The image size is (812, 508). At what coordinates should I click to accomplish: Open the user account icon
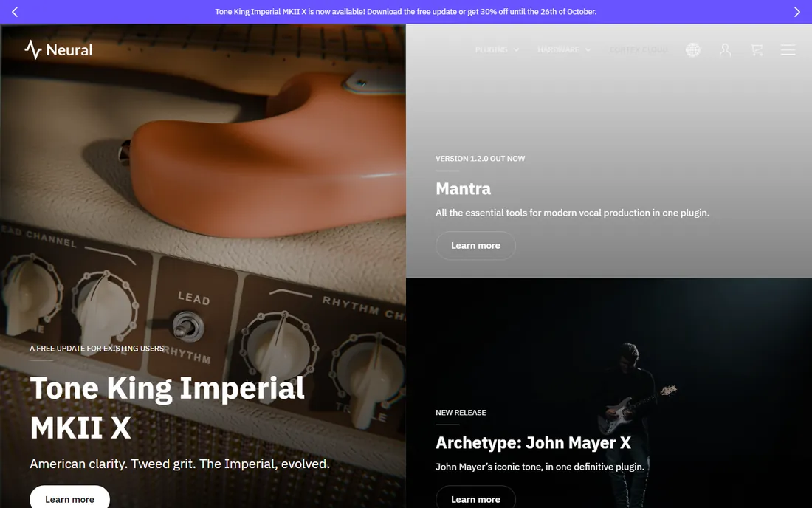tap(725, 49)
